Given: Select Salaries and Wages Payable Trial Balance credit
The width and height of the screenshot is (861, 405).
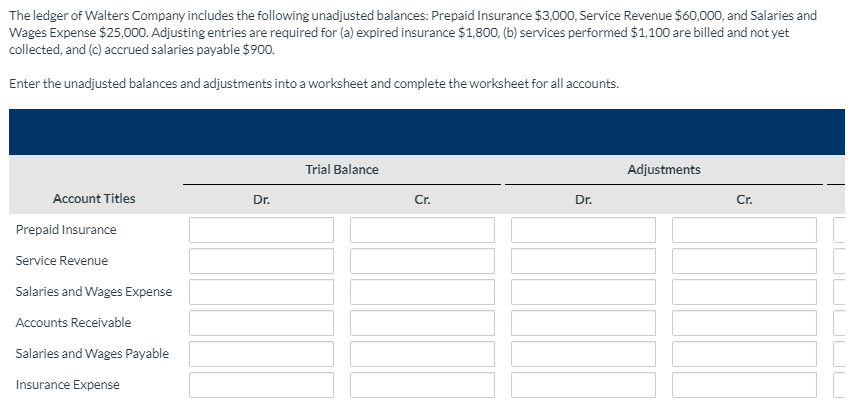Looking at the screenshot, I should 422,354.
